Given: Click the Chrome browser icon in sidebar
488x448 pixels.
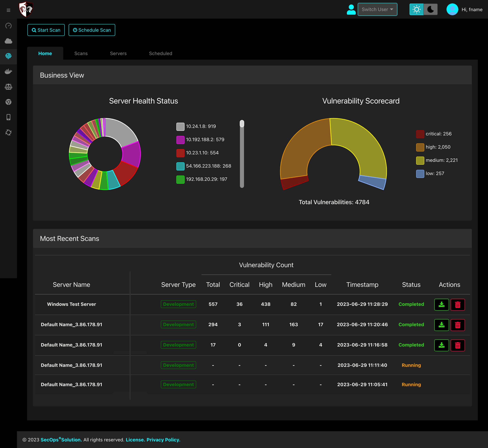Looking at the screenshot, I should tap(8, 102).
